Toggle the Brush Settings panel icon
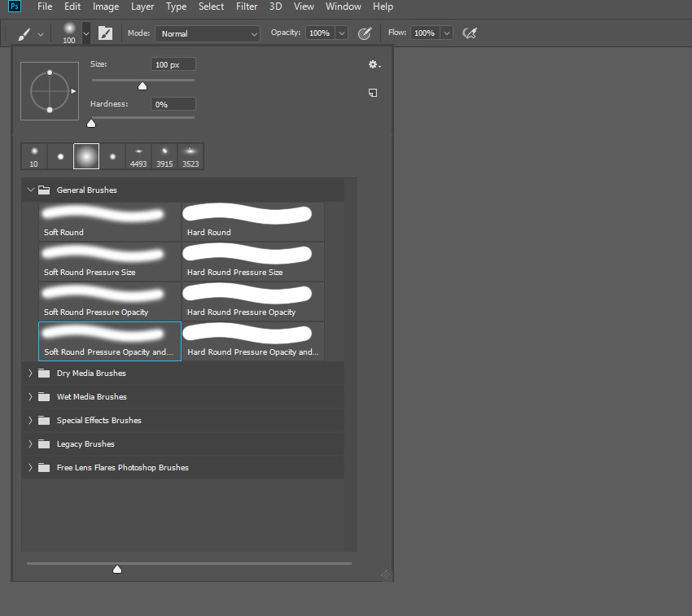 pos(106,33)
